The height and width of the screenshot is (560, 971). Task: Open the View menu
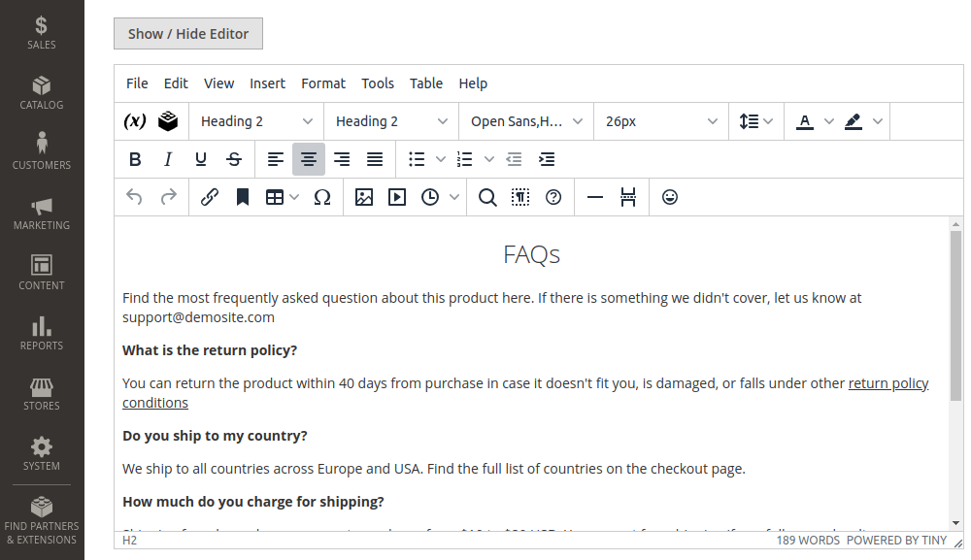click(x=219, y=83)
